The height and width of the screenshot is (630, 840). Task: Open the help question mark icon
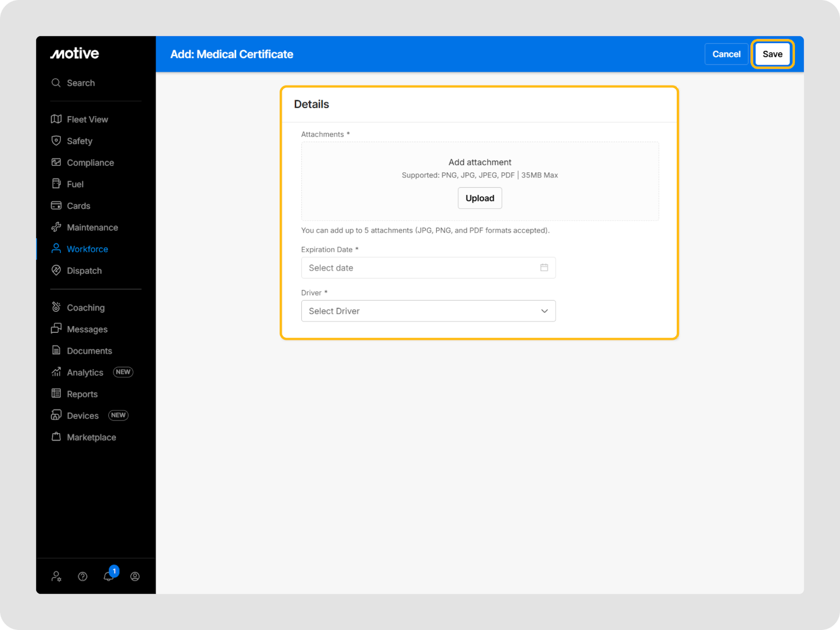point(82,576)
